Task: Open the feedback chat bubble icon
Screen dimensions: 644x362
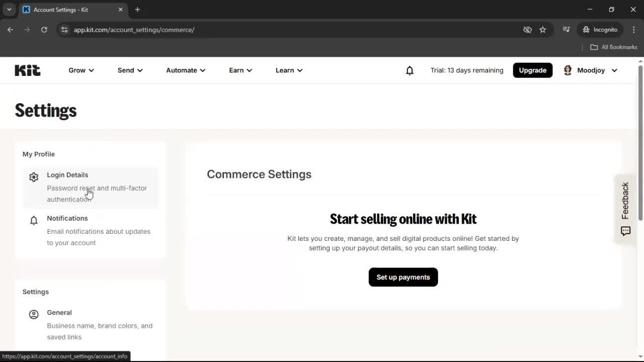Action: (x=625, y=231)
